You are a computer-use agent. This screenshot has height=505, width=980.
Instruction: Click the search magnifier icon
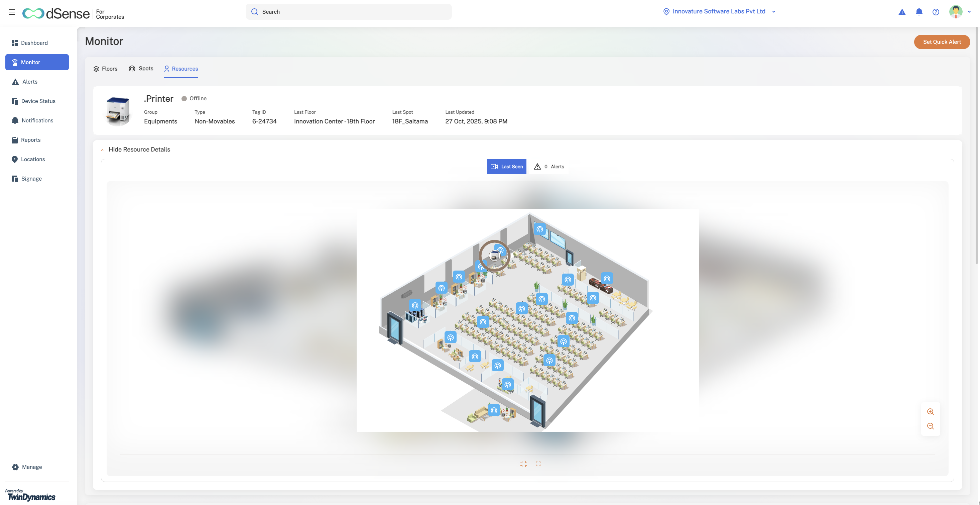coord(254,12)
